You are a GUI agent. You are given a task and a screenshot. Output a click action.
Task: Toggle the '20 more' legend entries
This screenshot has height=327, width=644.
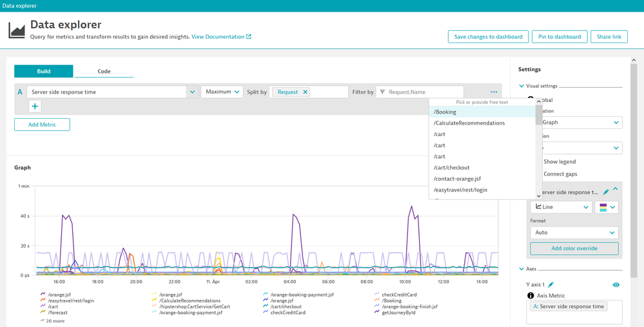pyautogui.click(x=55, y=320)
